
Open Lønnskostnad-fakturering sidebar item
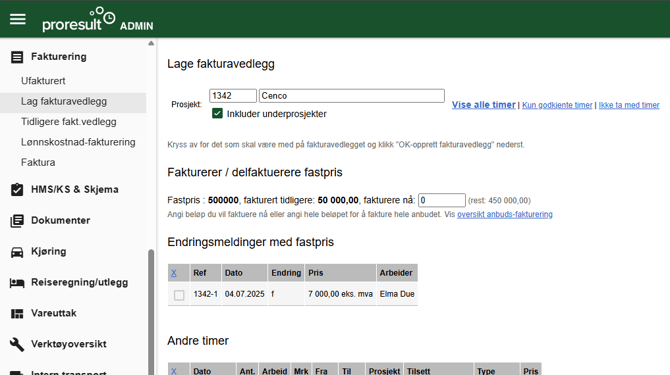click(78, 142)
